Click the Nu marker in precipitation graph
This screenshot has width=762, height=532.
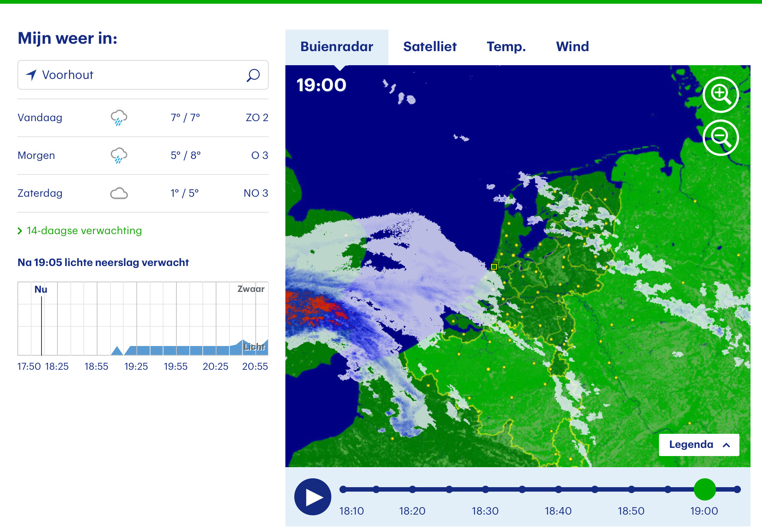point(41,289)
